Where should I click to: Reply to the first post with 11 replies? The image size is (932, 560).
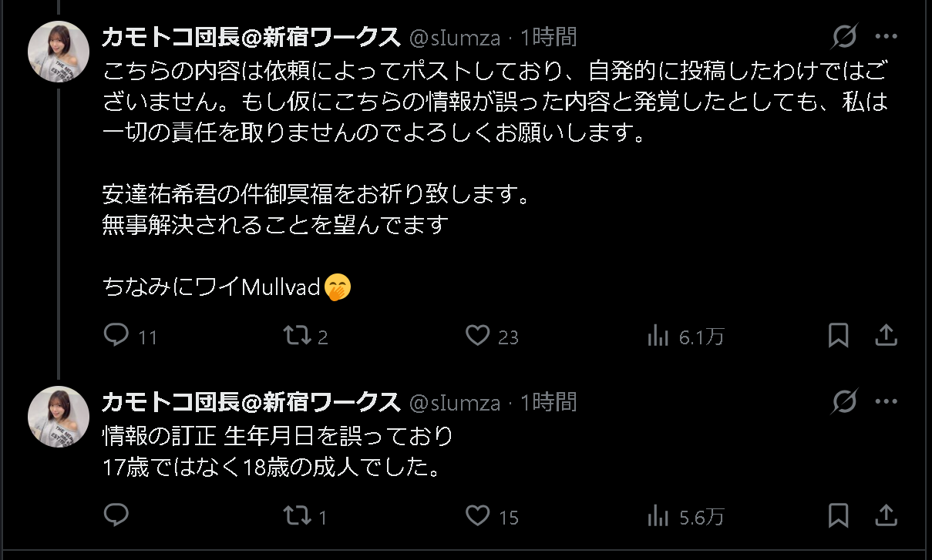pos(116,335)
